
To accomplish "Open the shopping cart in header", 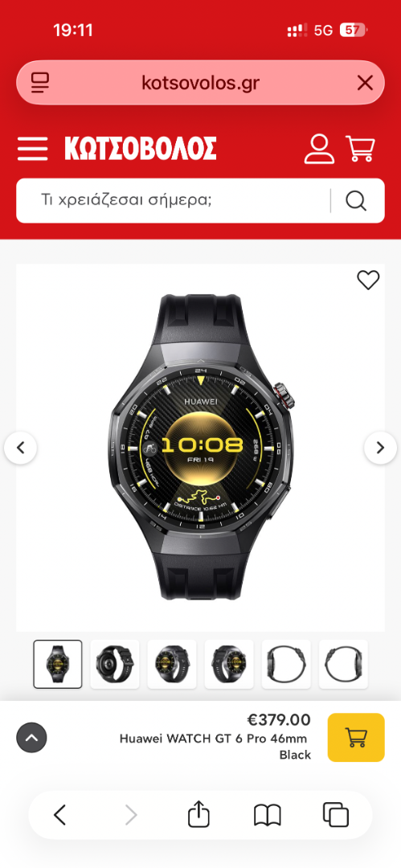I will [x=361, y=149].
